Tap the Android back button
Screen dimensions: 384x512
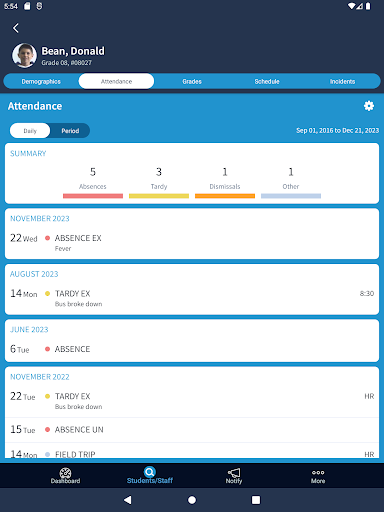coord(128,500)
